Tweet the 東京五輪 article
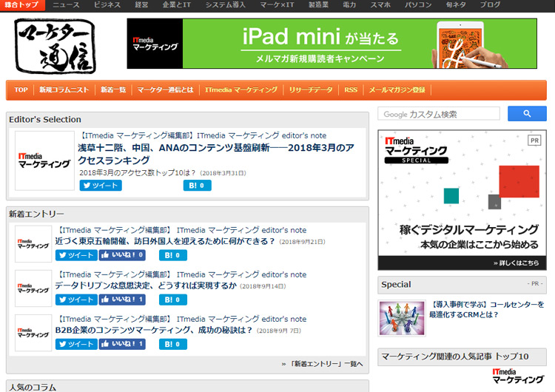 coord(76,255)
